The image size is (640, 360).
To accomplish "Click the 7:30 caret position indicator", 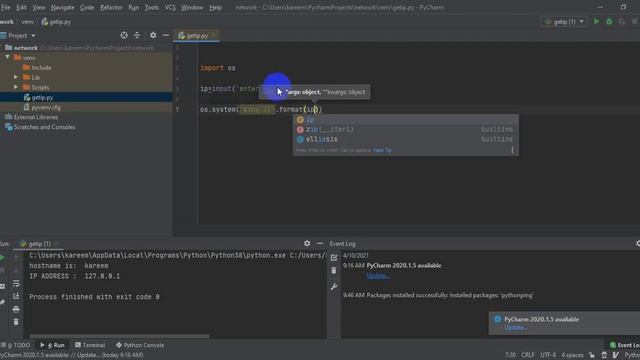I will pyautogui.click(x=510, y=355).
